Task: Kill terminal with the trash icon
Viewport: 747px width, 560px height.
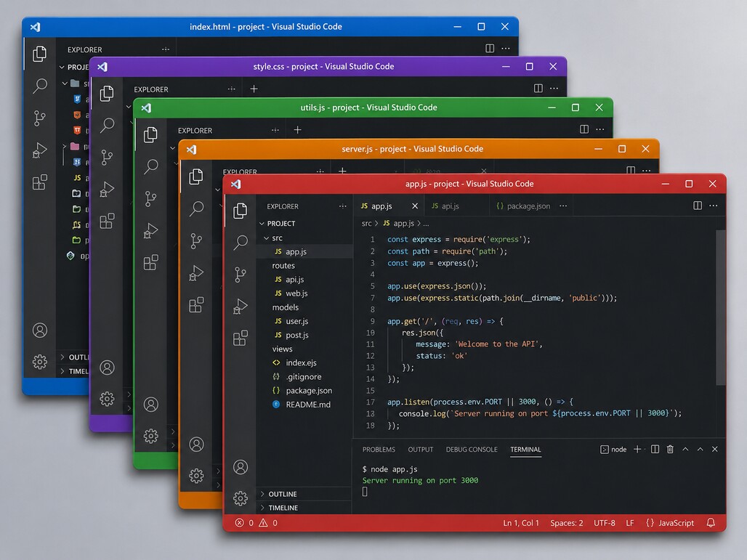Action: point(670,449)
